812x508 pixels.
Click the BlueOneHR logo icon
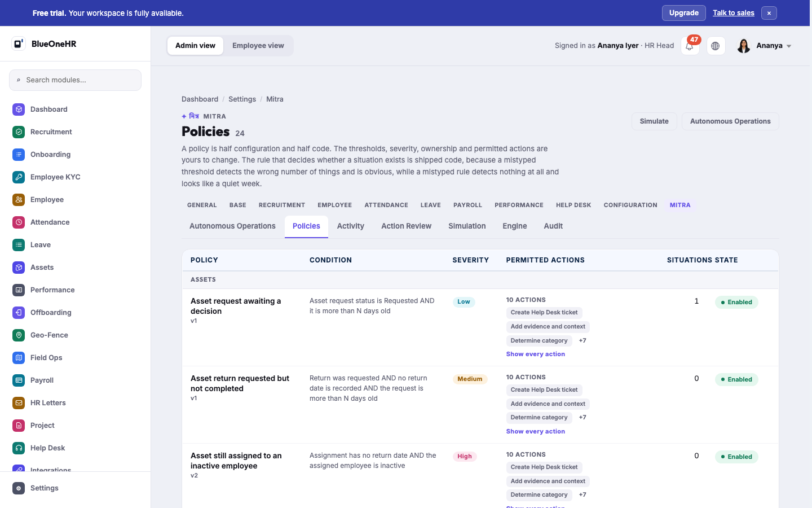(x=19, y=43)
